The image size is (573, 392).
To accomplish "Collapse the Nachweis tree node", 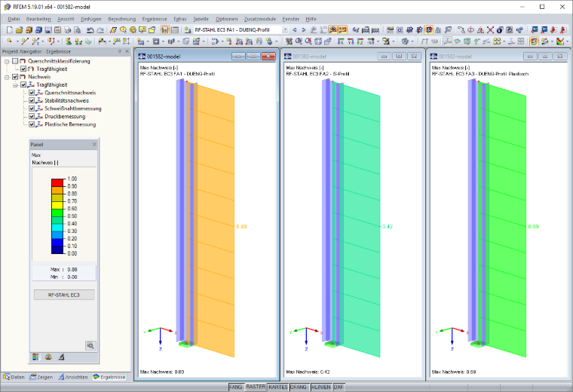I will (7, 77).
